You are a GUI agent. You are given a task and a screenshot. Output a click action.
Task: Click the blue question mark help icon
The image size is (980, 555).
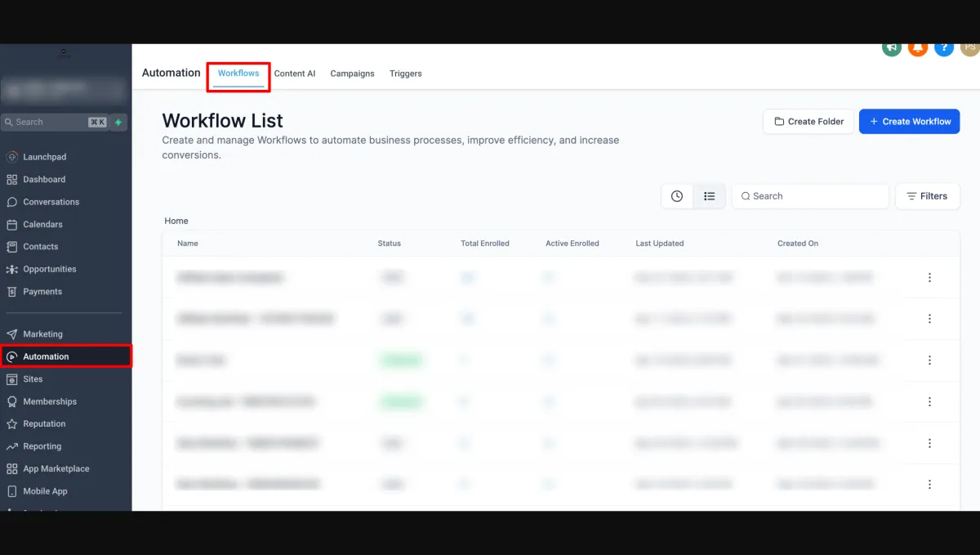click(x=944, y=48)
